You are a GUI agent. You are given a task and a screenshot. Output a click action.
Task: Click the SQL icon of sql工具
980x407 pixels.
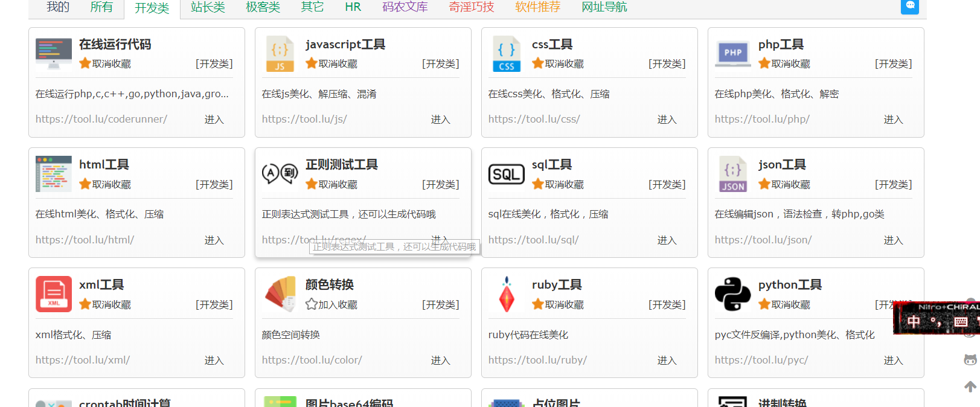pos(507,175)
